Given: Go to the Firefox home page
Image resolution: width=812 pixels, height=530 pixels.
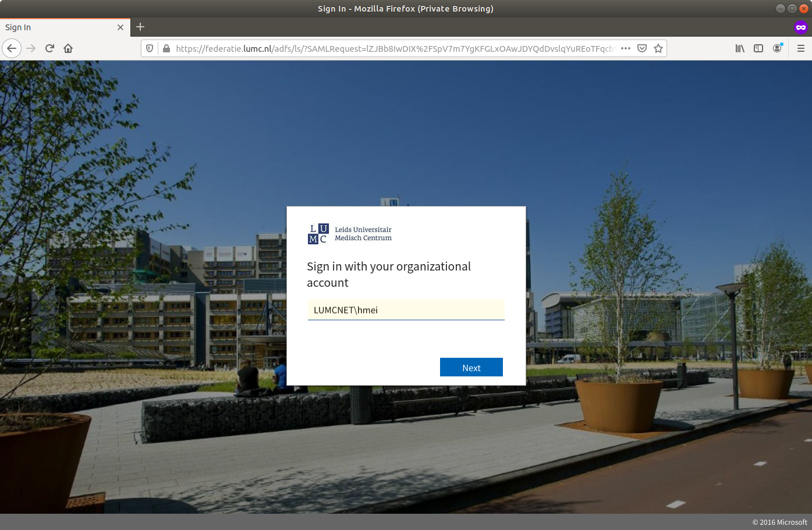Looking at the screenshot, I should coord(68,48).
